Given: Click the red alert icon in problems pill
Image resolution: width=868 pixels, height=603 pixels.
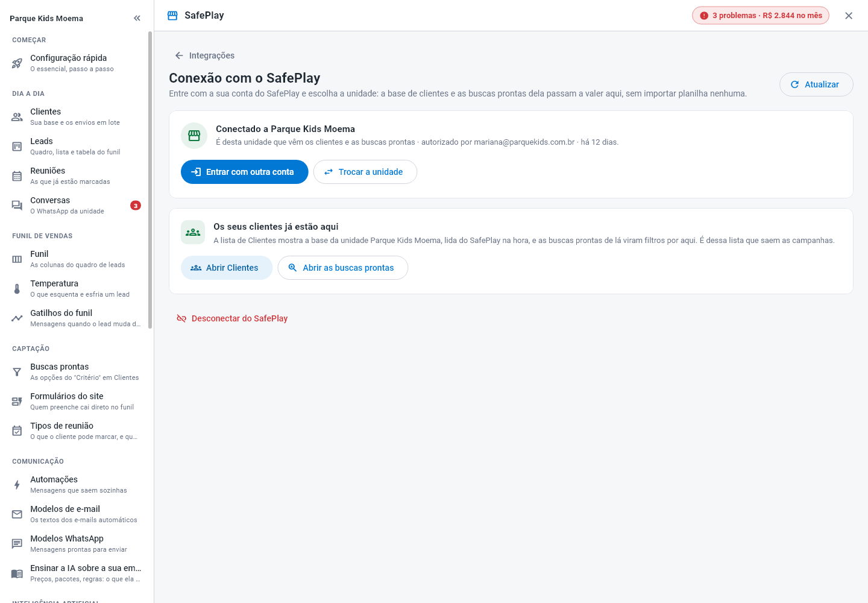Looking at the screenshot, I should (704, 16).
